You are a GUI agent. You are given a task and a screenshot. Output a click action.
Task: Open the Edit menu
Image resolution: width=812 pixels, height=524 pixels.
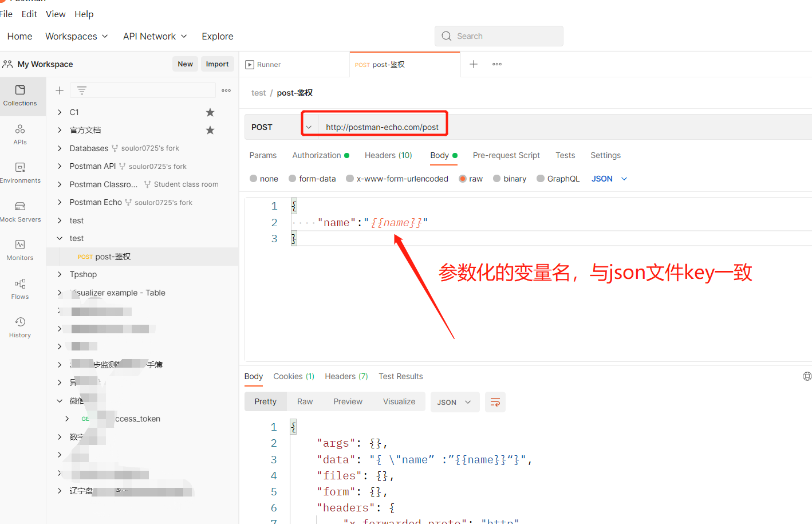point(29,14)
